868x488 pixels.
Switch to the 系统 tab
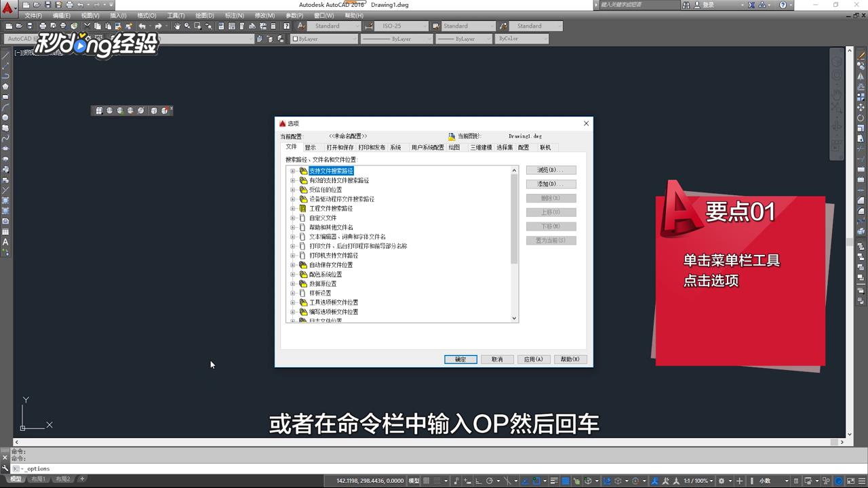pos(395,147)
